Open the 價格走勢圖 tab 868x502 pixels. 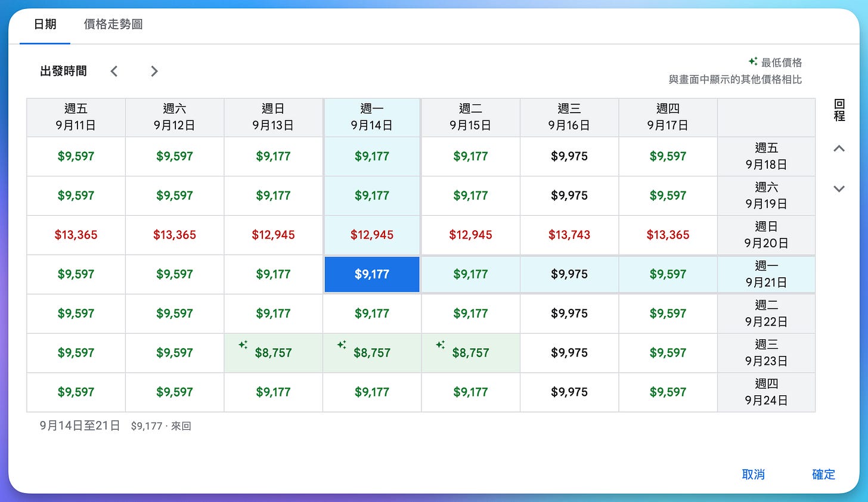[113, 24]
